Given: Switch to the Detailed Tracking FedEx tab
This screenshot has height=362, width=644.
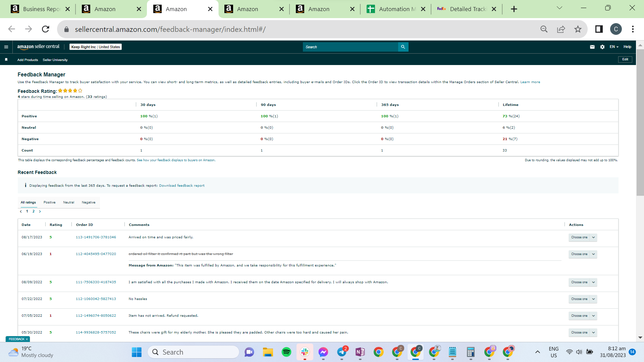Looking at the screenshot, I should 467,9.
